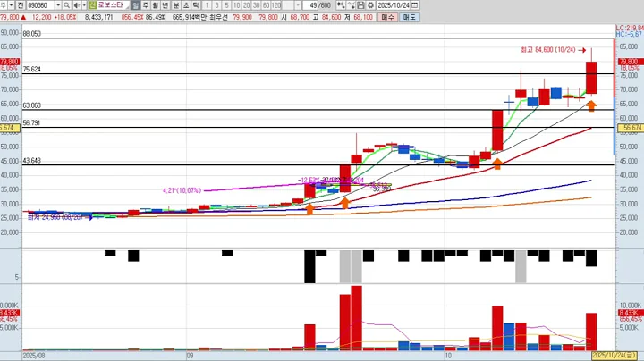Click the green 신 badge icon
The width and height of the screenshot is (644, 361).
pos(92,5)
